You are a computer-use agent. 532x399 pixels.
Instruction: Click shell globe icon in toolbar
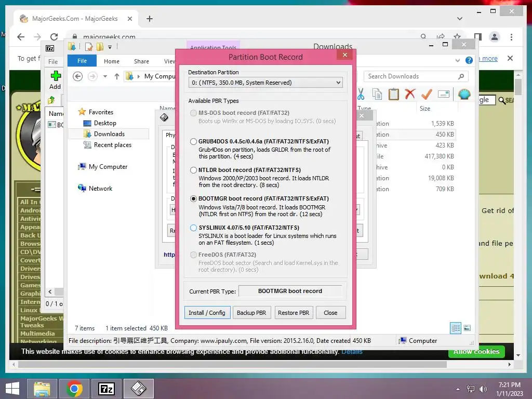[x=464, y=94]
